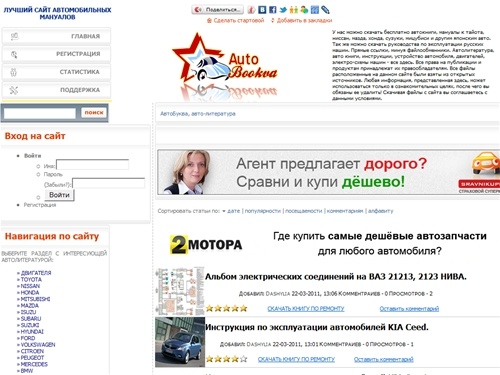The width and height of the screenshot is (500, 375).
Task: Sort articles by 'комментариям'
Action: pyautogui.click(x=345, y=211)
